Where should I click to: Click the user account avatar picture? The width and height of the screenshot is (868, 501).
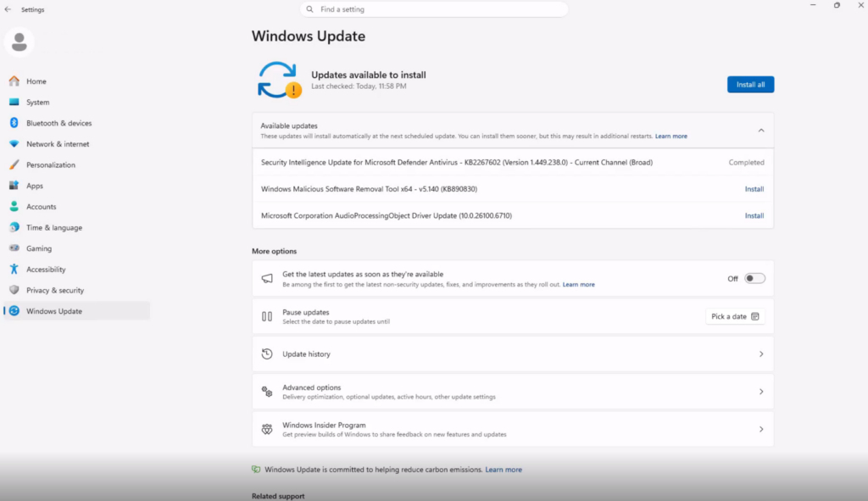click(x=19, y=42)
